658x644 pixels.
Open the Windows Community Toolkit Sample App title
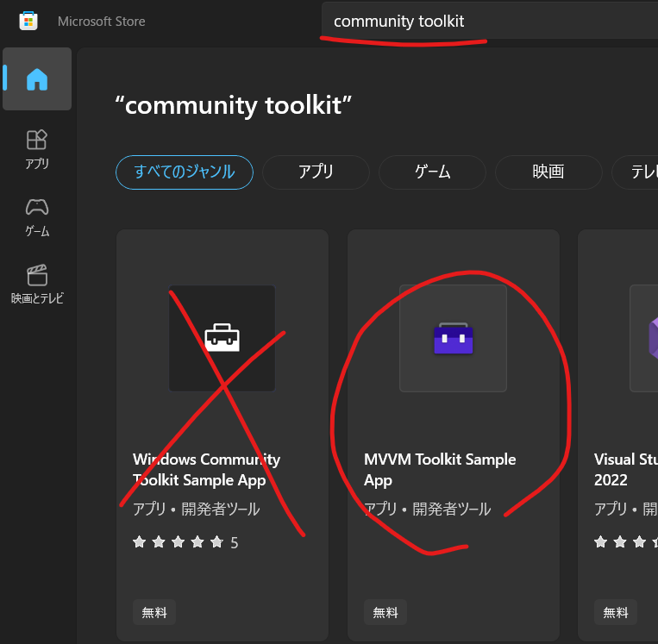tap(206, 470)
